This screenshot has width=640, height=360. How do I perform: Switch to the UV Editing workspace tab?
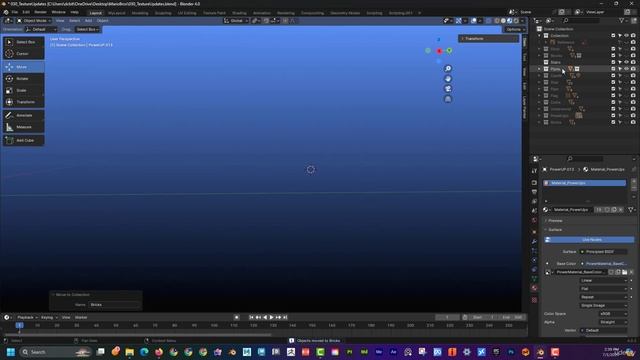coord(187,13)
